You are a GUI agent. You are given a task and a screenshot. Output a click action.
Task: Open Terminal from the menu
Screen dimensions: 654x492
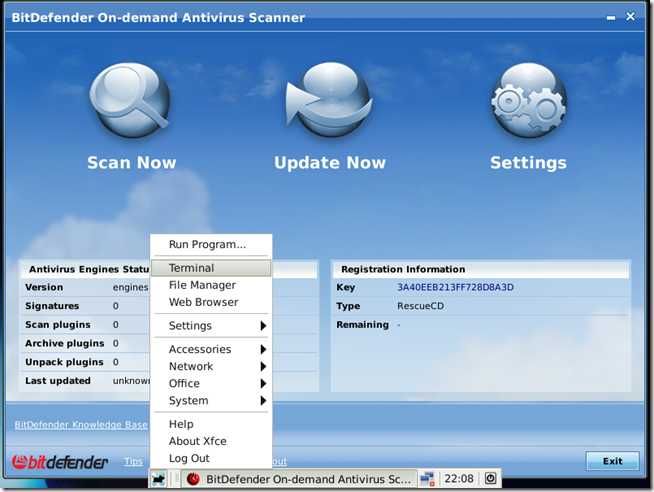(211, 268)
